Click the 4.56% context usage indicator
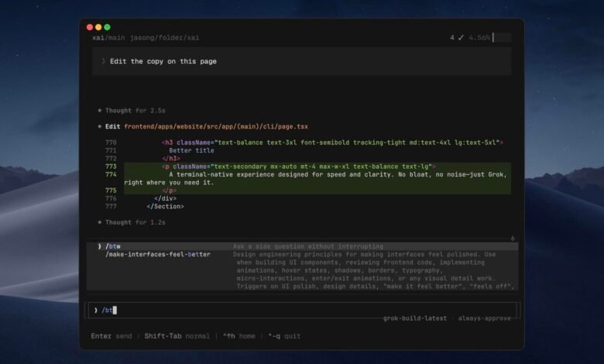Screen dimensions: 604x364 tap(479, 37)
